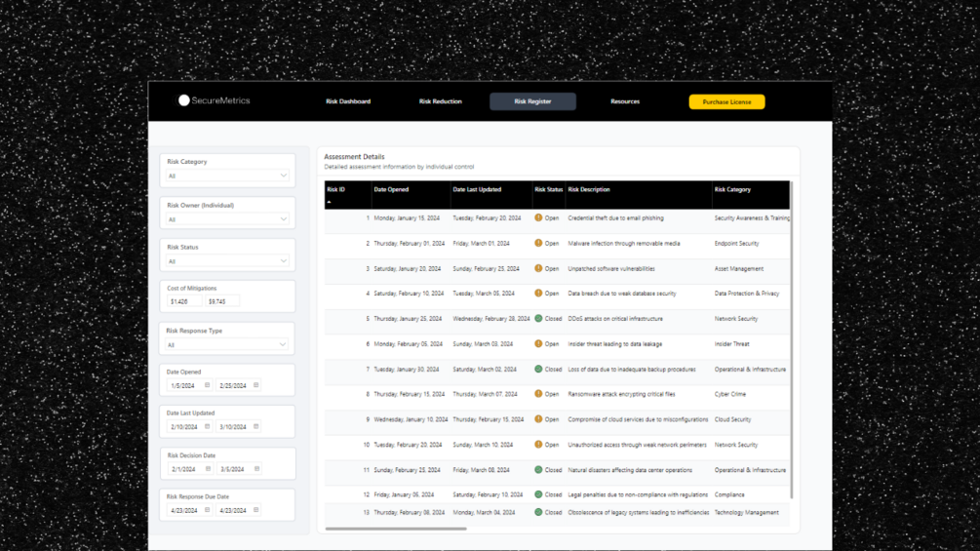This screenshot has height=551, width=980.
Task: Edit the Cost of Mitigations minimum $1,426 field
Action: (x=184, y=301)
